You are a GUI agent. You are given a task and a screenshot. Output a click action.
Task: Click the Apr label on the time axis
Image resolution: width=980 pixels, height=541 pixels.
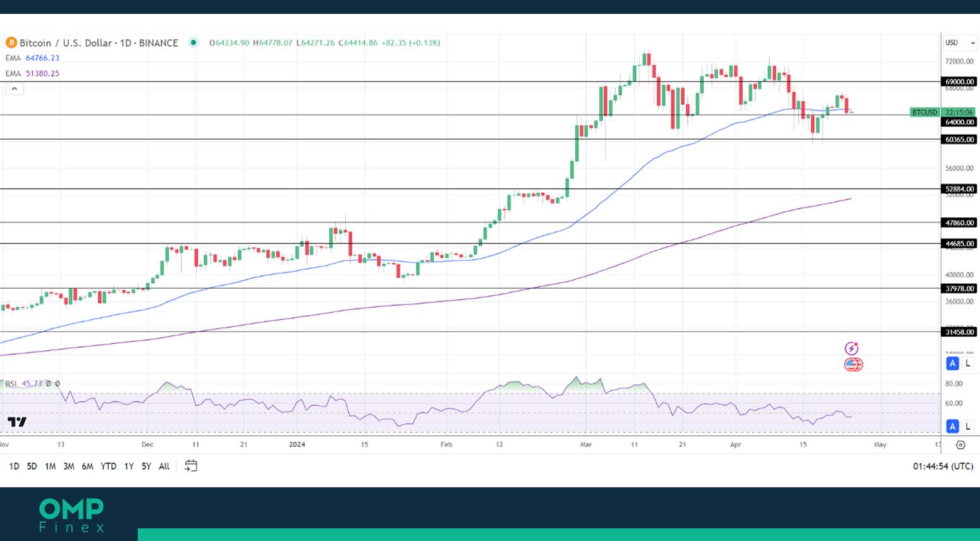coord(735,444)
